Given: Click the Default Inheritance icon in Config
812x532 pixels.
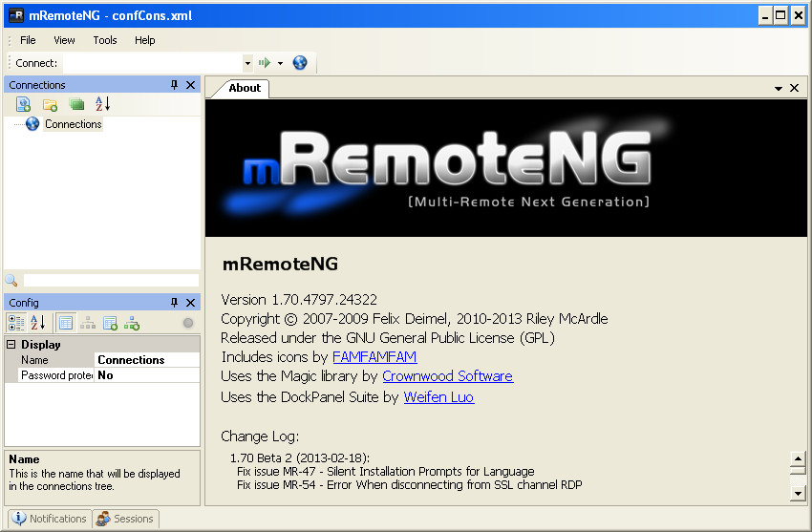Looking at the screenshot, I should click(132, 323).
